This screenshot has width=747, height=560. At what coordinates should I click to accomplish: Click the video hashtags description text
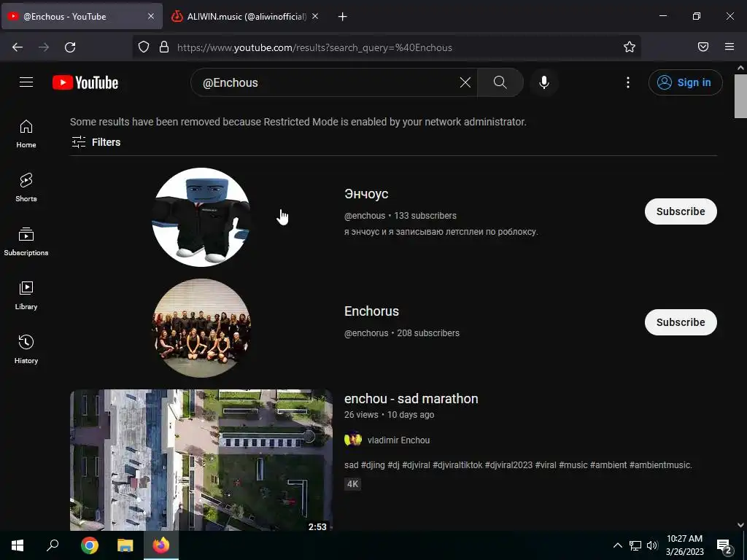518,464
